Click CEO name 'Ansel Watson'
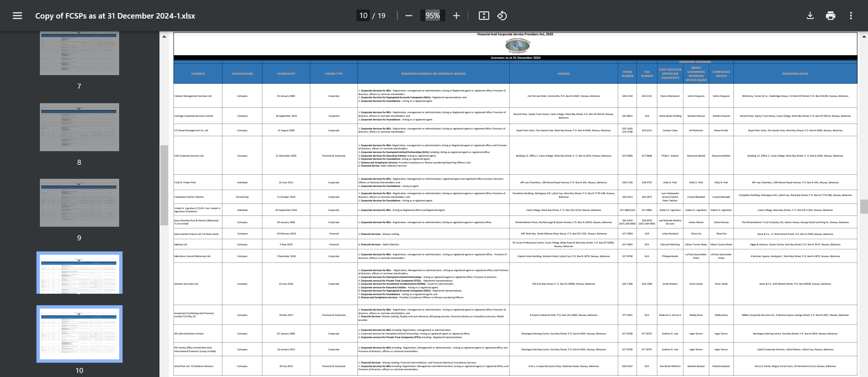 tap(670, 284)
